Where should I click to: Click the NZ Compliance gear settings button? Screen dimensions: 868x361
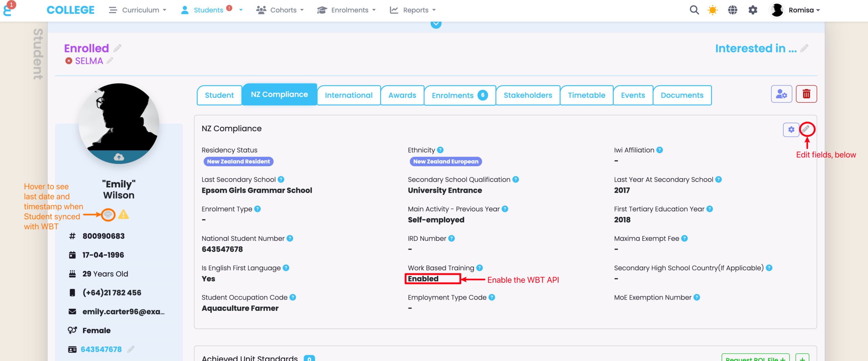[x=791, y=130]
